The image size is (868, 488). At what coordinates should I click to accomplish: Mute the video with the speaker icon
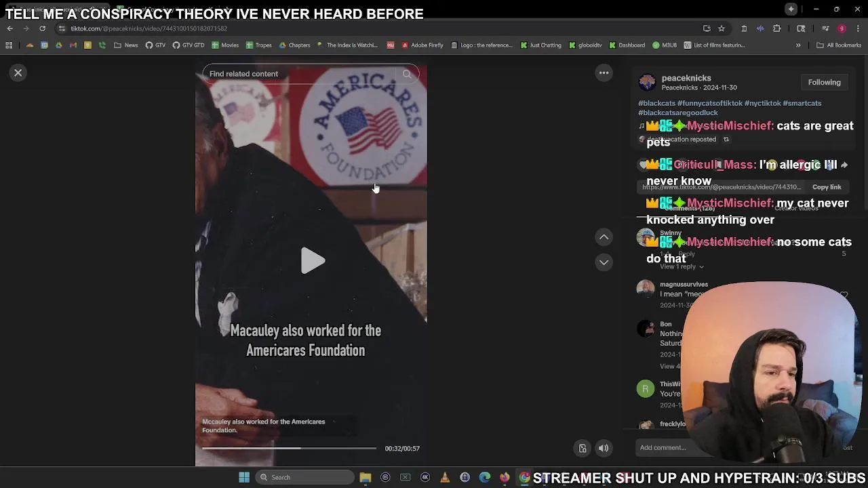604,448
